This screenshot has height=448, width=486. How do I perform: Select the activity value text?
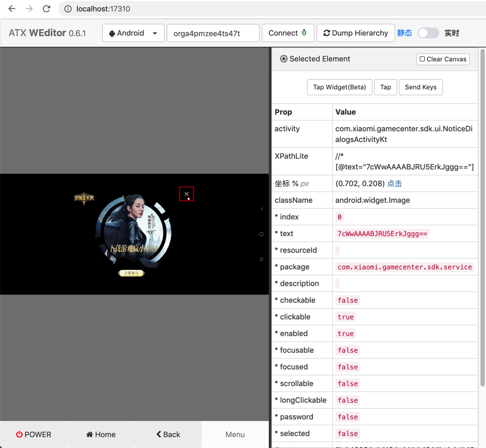pos(404,134)
